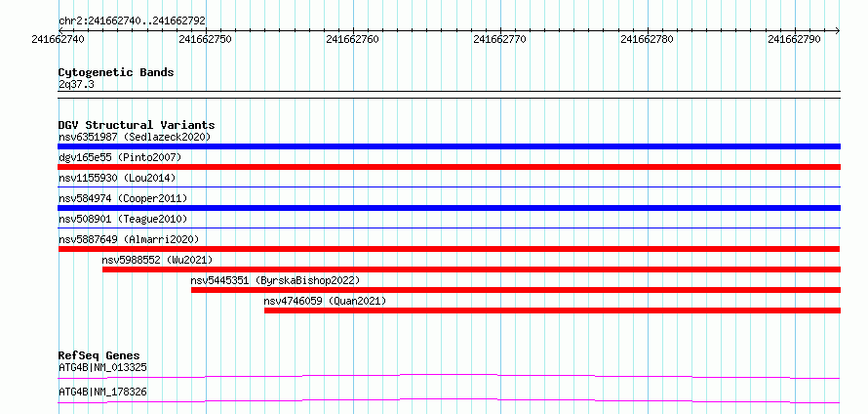Click the chr2:241662740..241662792 region label
Screen dimensions: 868x414
click(x=132, y=21)
